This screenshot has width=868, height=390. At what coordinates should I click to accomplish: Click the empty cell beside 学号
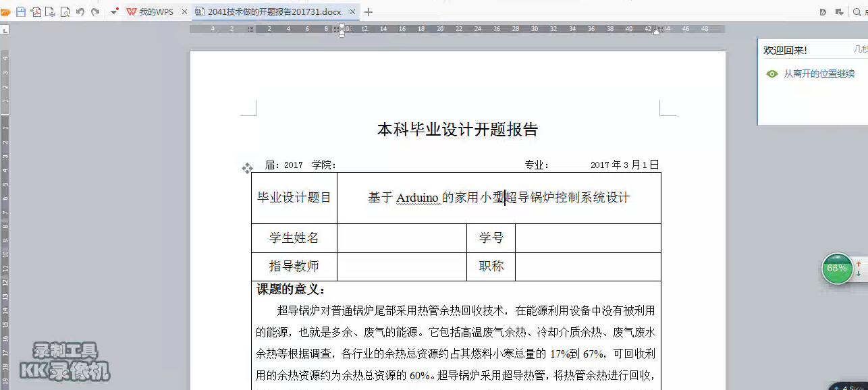point(588,238)
